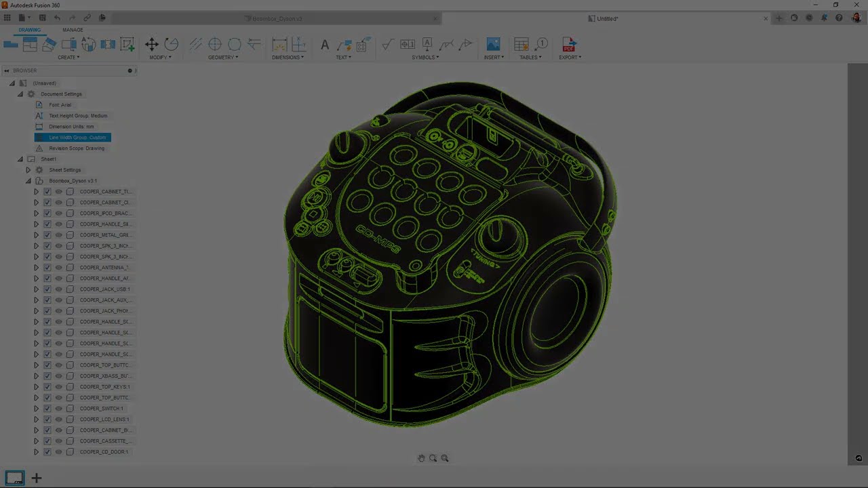Click Dimension Units: mm setting
This screenshot has width=868, height=488.
(x=71, y=127)
